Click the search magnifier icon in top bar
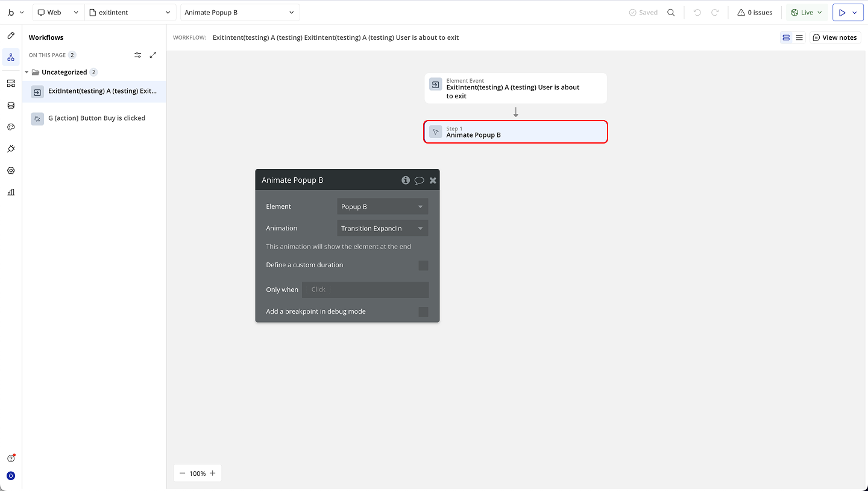 (x=671, y=13)
